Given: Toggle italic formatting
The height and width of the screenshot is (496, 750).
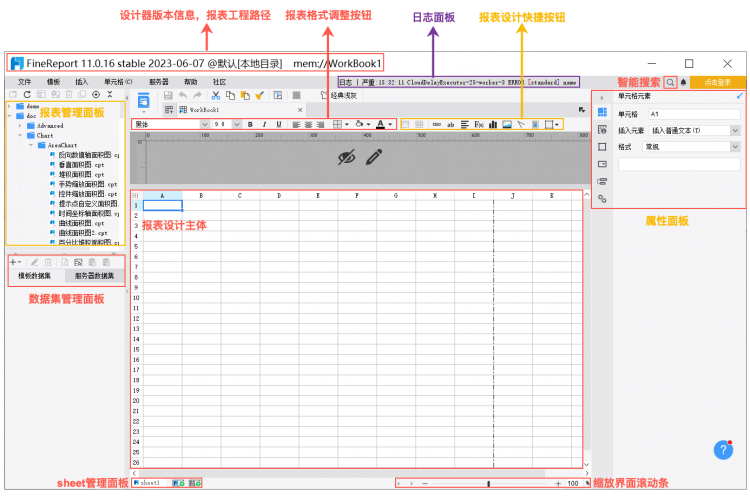Looking at the screenshot, I should 264,124.
